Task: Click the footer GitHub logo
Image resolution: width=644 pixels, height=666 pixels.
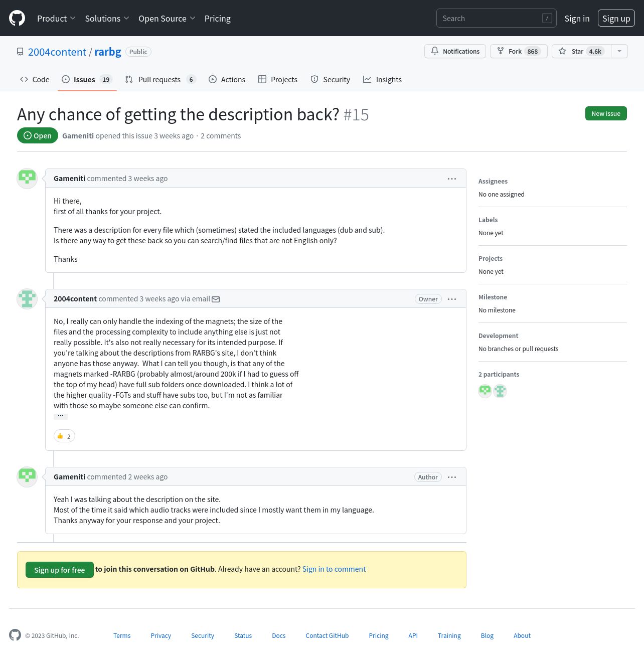Action: (x=15, y=635)
